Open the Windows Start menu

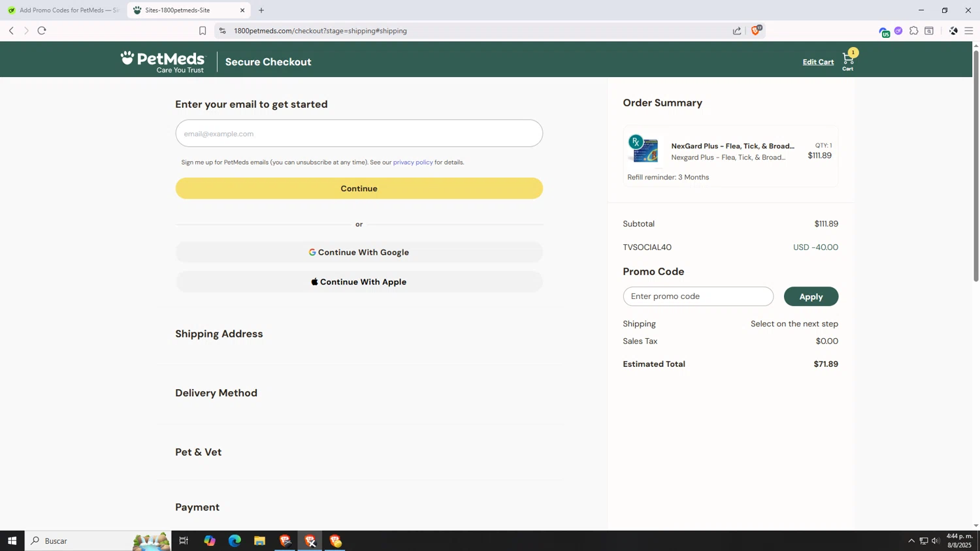[x=12, y=541]
